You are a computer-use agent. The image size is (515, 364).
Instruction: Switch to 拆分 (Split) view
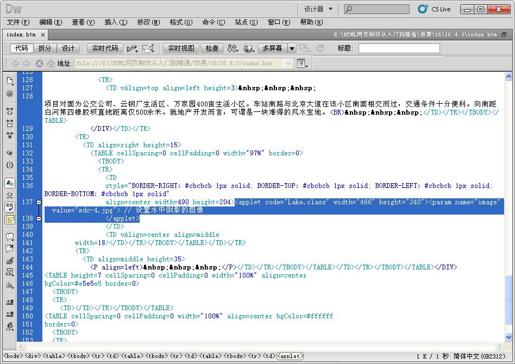point(45,48)
